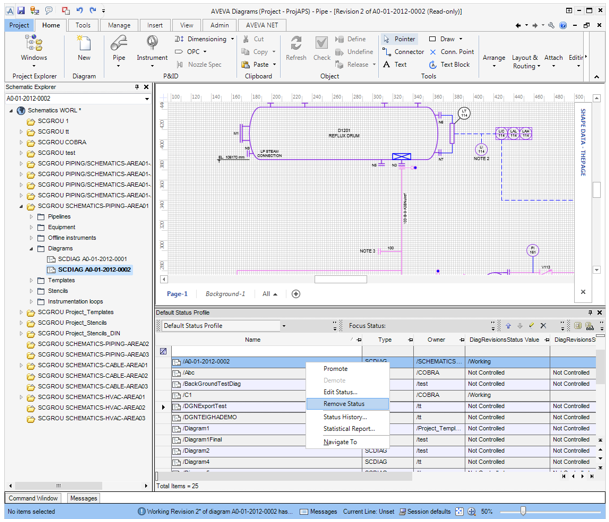Viewport: 609px width, 522px height.
Task: Click Session defaults in status bar
Action: pos(425,512)
